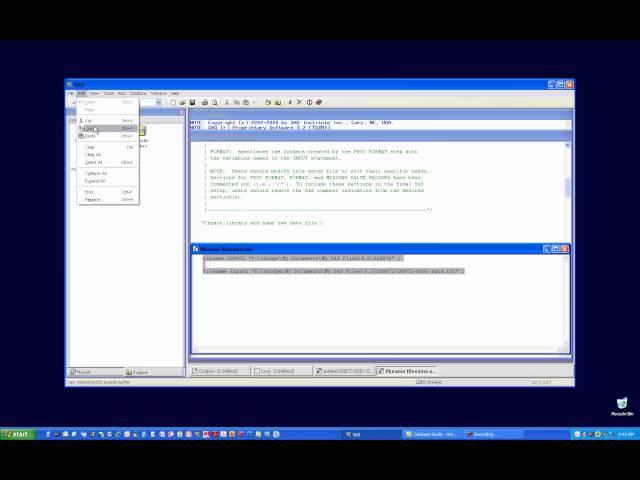Choose Select All from the Edit menu
640x480 pixels.
(x=108, y=162)
